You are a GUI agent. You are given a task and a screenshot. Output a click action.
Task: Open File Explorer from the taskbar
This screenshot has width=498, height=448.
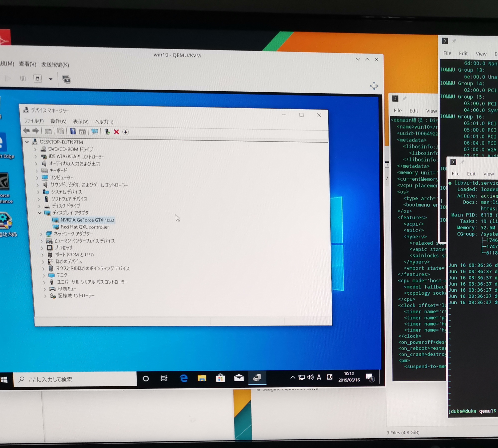pyautogui.click(x=202, y=378)
